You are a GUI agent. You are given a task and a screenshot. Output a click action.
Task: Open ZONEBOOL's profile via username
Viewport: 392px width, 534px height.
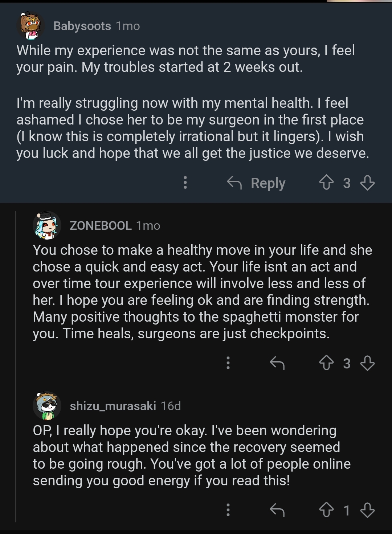click(101, 225)
